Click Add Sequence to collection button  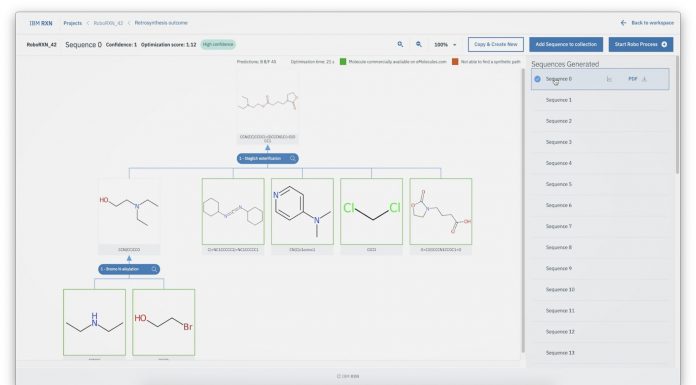point(566,44)
